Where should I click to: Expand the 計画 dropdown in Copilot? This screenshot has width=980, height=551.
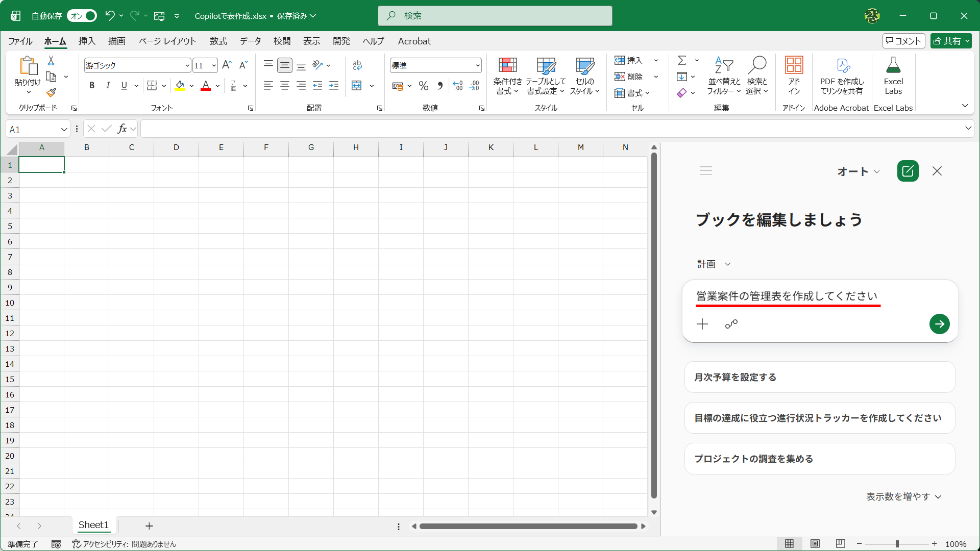point(714,264)
